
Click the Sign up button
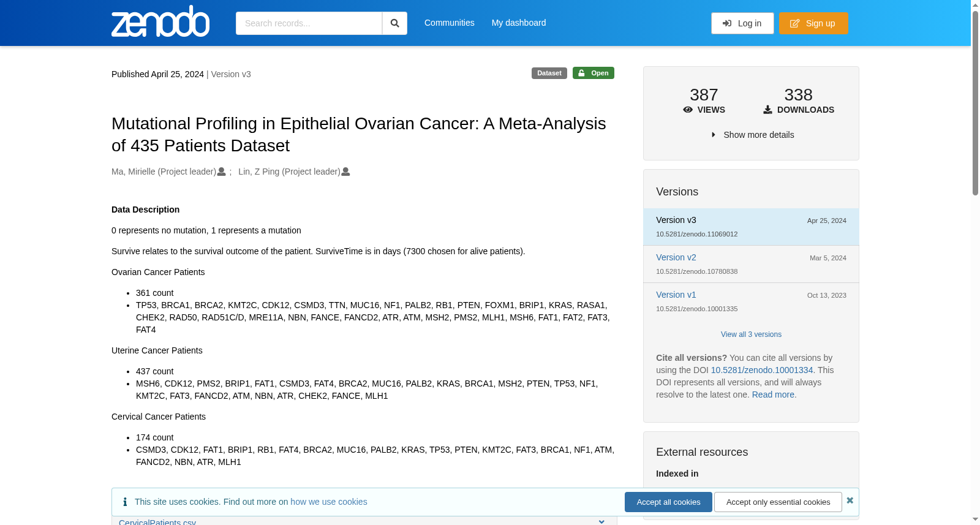(813, 23)
